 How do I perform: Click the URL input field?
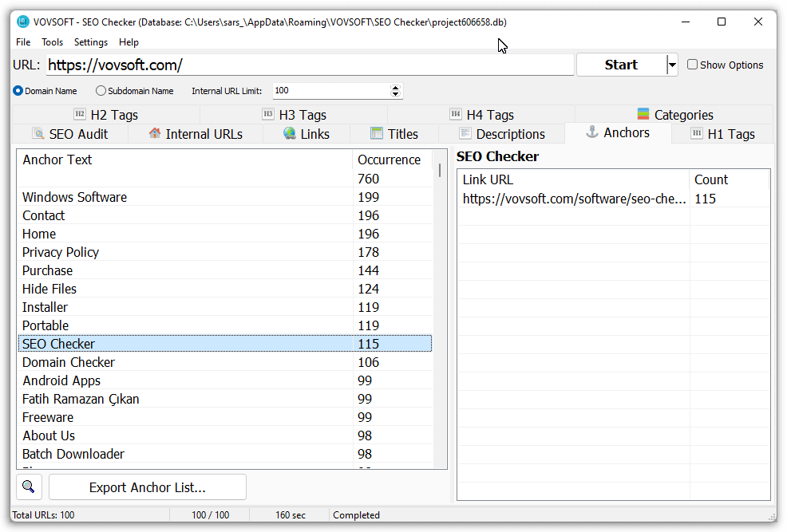[x=310, y=65]
